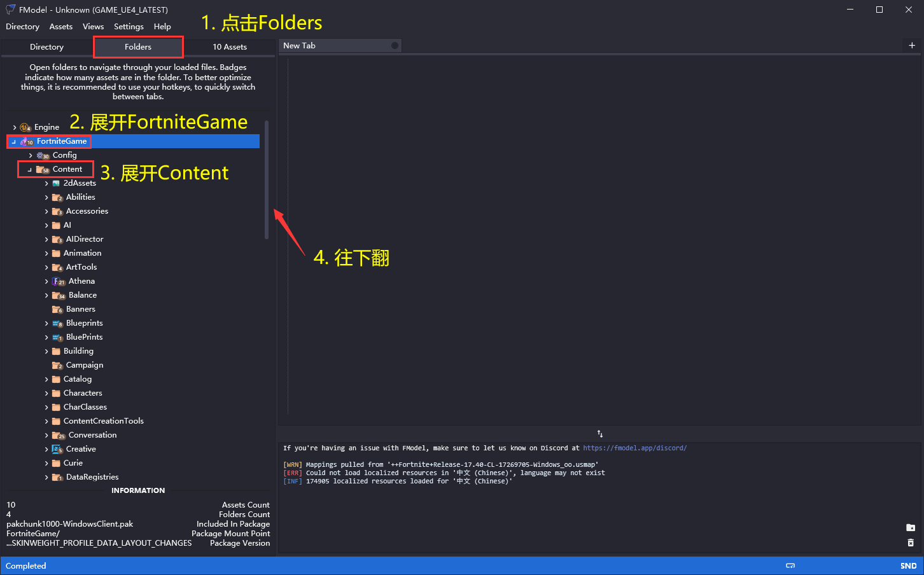Expand the Config folder chevron
The height and width of the screenshot is (575, 924).
tap(31, 155)
